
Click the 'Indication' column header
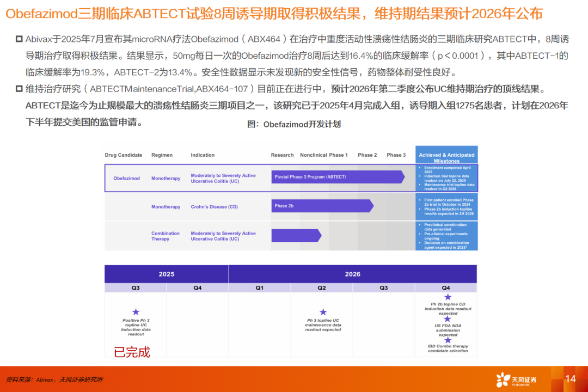tap(203, 155)
